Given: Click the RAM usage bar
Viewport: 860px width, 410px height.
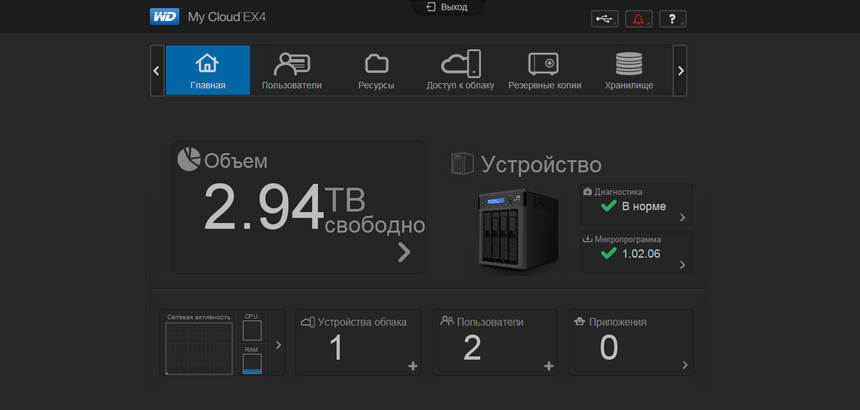Looking at the screenshot, I should point(252,363).
